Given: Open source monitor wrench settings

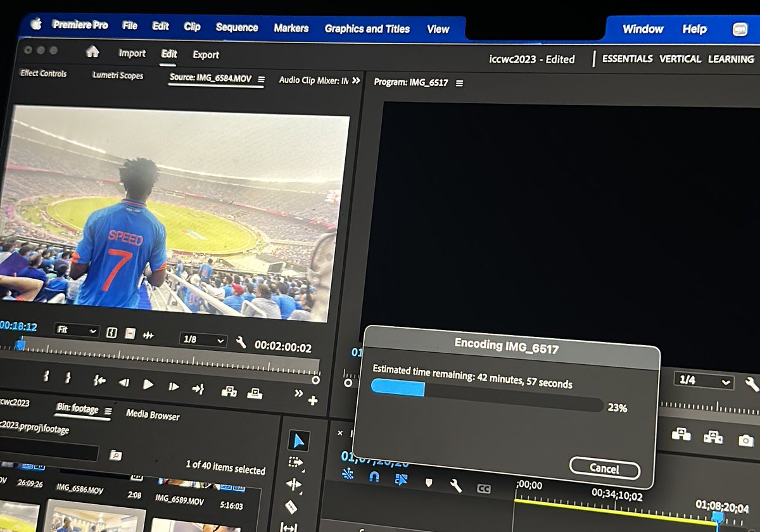Looking at the screenshot, I should click(x=241, y=343).
